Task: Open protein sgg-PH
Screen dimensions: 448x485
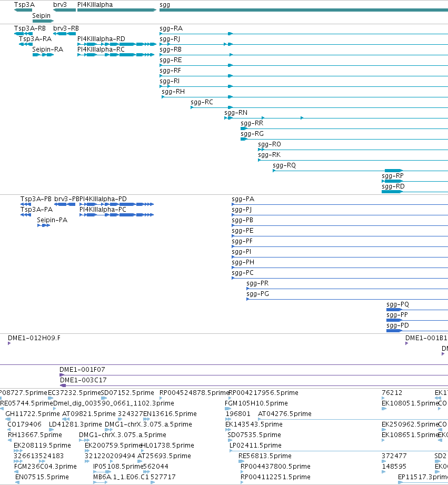Action: point(243,262)
